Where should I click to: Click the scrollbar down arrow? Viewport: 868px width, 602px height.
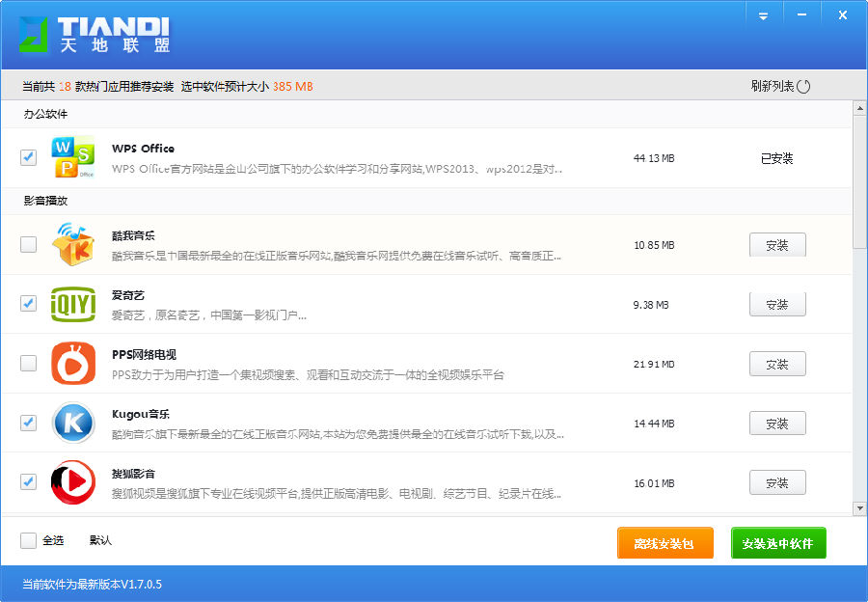click(859, 507)
